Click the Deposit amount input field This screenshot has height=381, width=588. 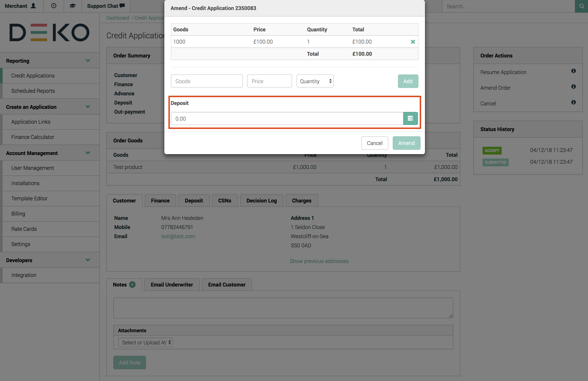click(x=287, y=118)
